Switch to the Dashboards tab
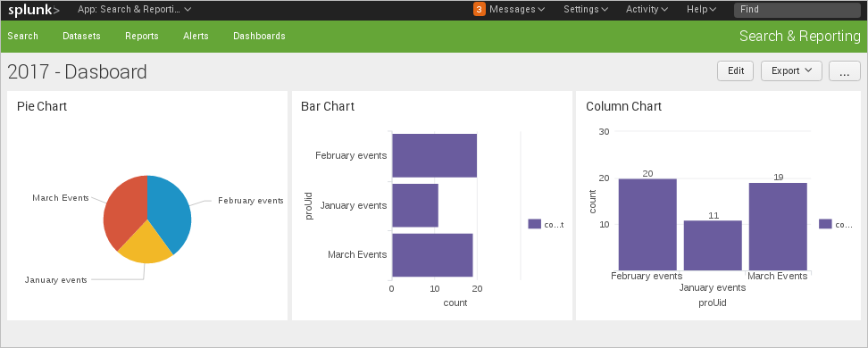The image size is (868, 348). tap(259, 36)
